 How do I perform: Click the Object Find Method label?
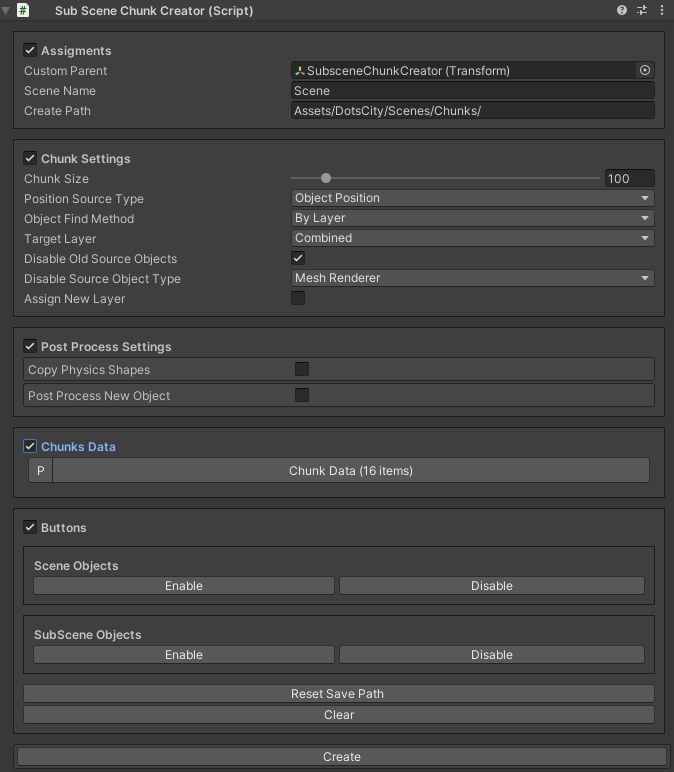pyautogui.click(x=79, y=219)
